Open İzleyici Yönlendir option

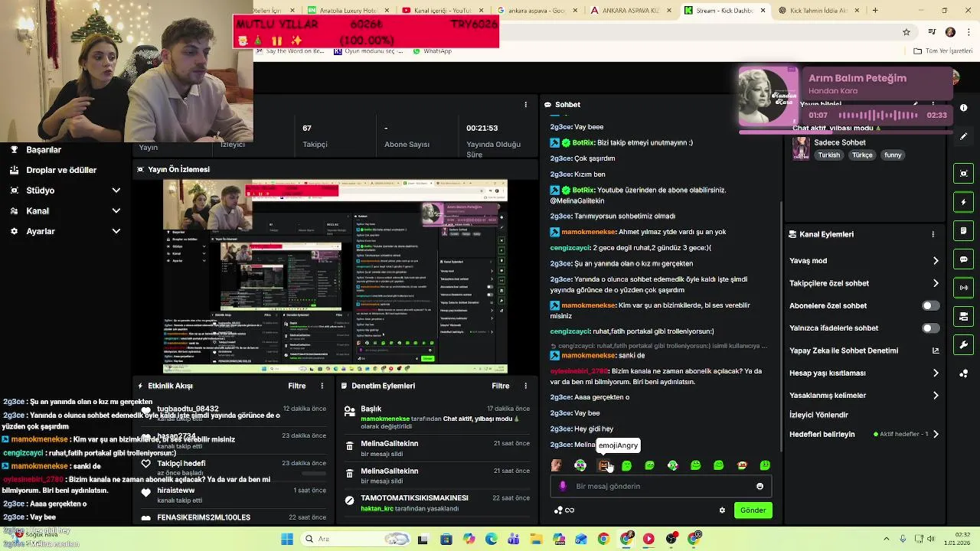point(819,415)
